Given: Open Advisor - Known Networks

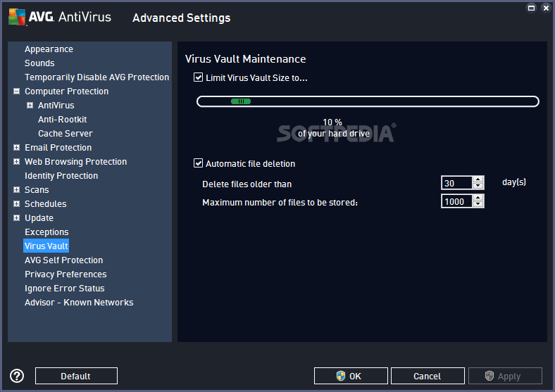Looking at the screenshot, I should tap(79, 303).
